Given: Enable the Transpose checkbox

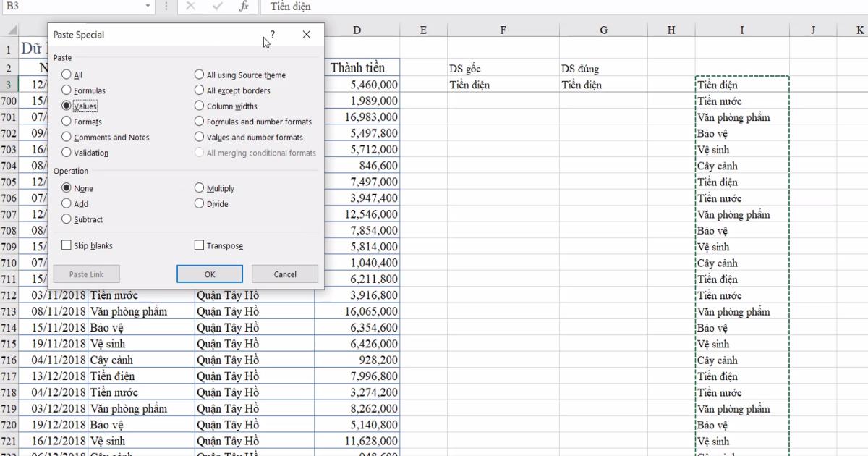Looking at the screenshot, I should pos(199,245).
